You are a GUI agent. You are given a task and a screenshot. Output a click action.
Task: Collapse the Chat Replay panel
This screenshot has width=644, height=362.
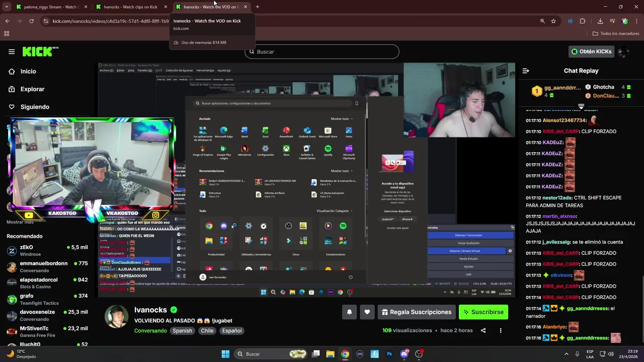(526, 71)
